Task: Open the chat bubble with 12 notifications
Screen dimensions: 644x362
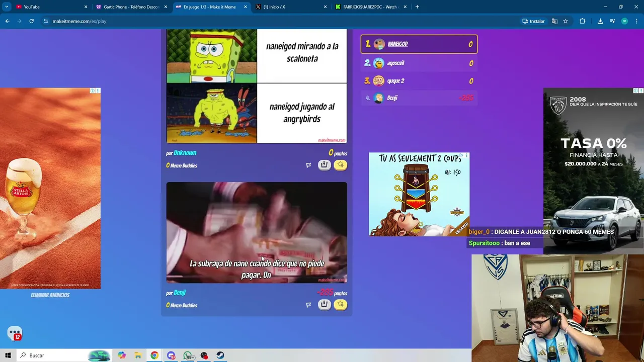Action: [x=15, y=334]
